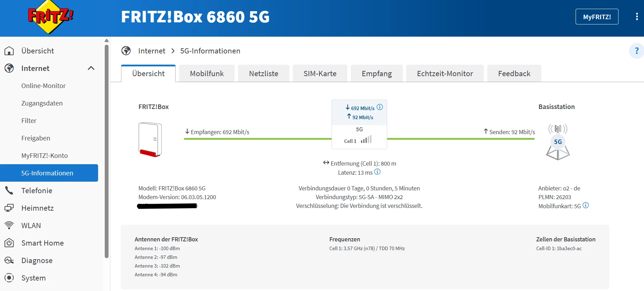Click the house icon beside Übersicht
Screen dimensions: 644x291
9,51
